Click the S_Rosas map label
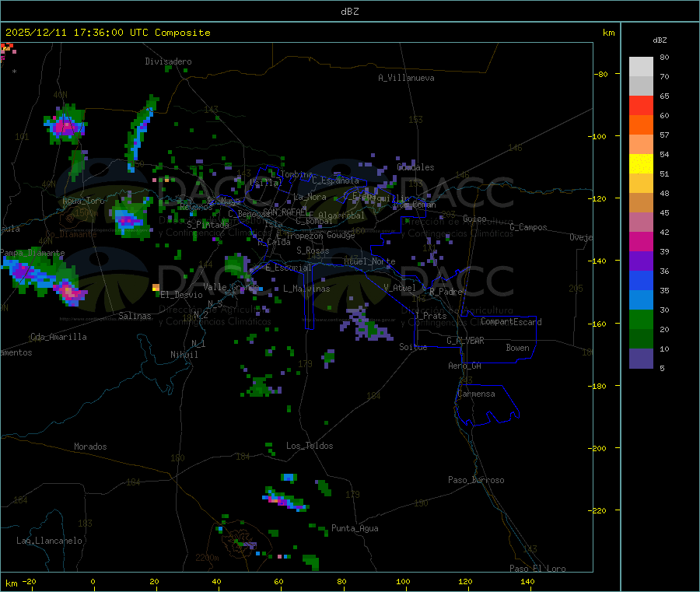Viewport: 700px width, 592px height. pos(313,250)
